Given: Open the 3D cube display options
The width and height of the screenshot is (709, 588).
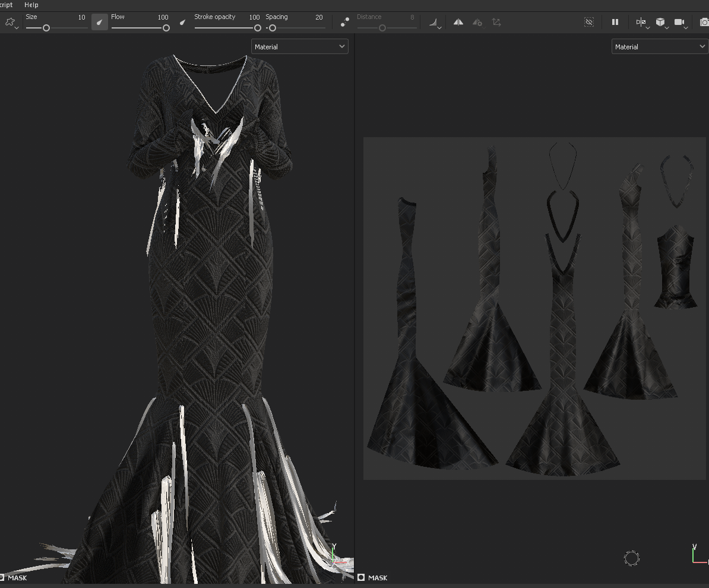Looking at the screenshot, I should point(661,23).
